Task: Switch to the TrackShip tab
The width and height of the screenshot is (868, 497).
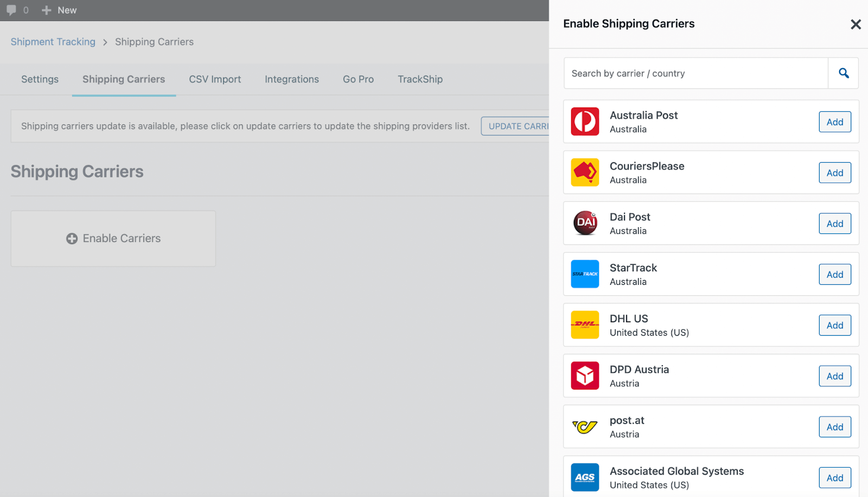Action: pyautogui.click(x=420, y=79)
